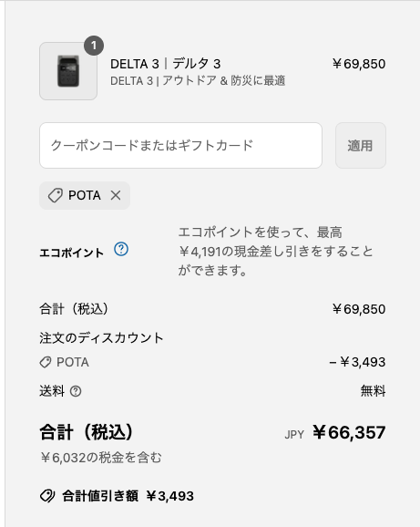Click the エコポイント ¥4,191 description text
Screen dimensions: 420x527
275,251
